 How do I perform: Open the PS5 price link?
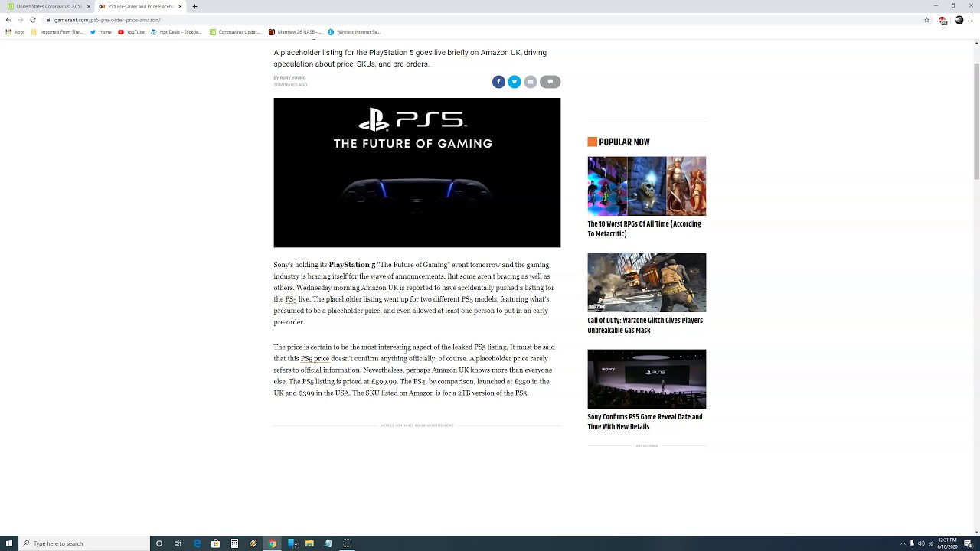315,358
